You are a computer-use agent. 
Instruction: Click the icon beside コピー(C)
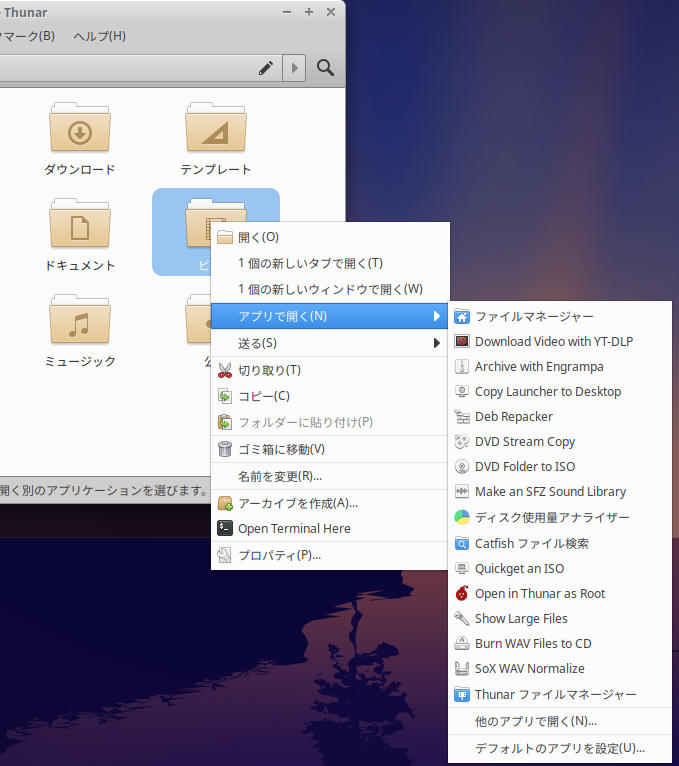click(225, 396)
